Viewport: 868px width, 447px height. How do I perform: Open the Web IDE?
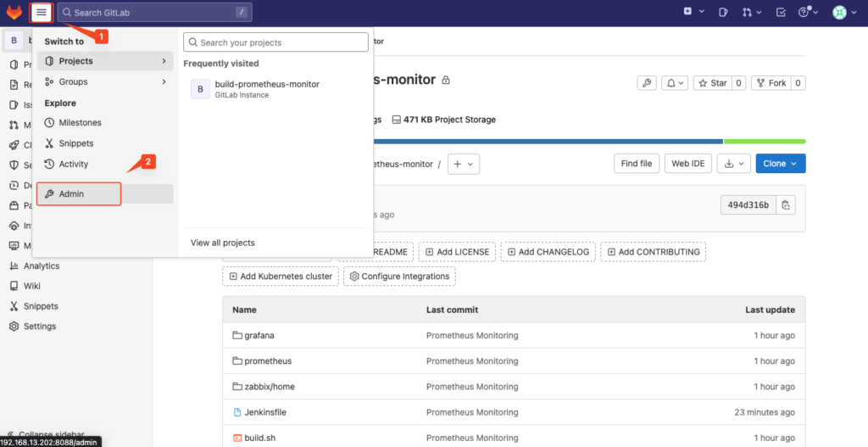pos(688,164)
